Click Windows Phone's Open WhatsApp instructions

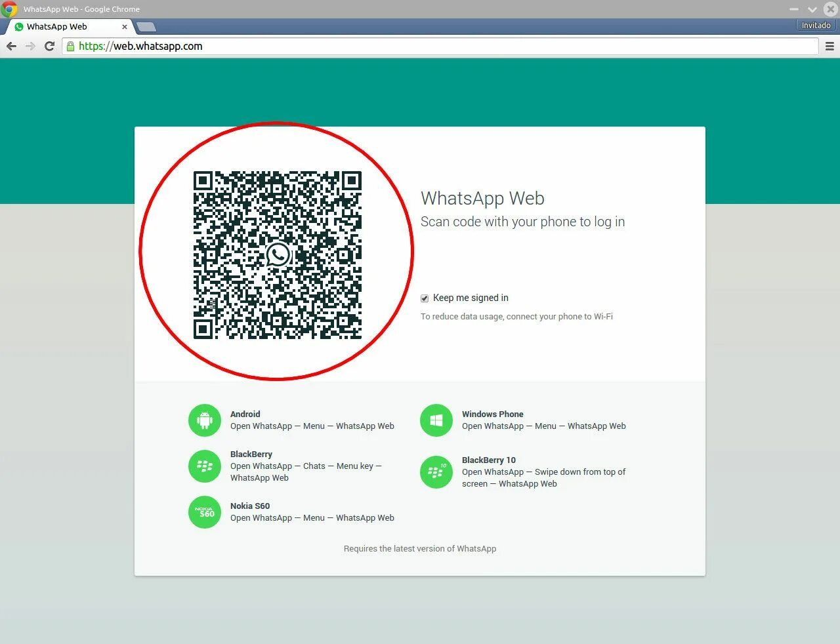click(544, 426)
